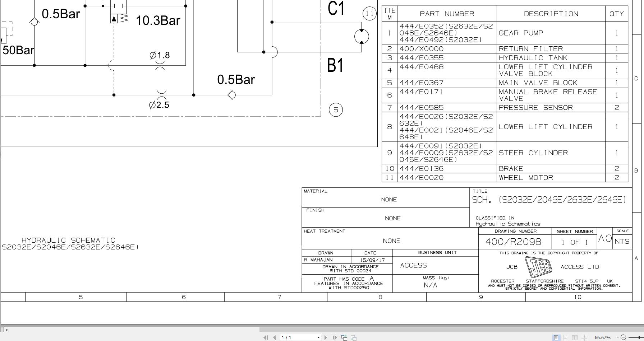
Task: Click the zoom out minus button
Action: 624,337
